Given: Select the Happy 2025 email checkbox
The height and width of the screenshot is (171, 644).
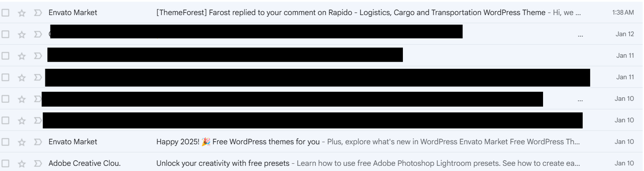Looking at the screenshot, I should pyautogui.click(x=6, y=142).
